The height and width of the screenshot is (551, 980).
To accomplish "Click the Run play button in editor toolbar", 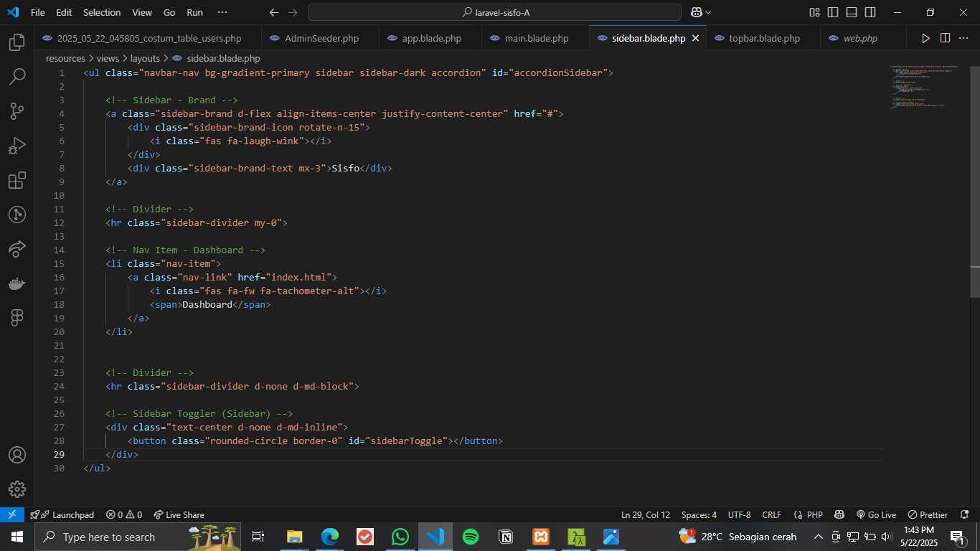I will tap(925, 38).
